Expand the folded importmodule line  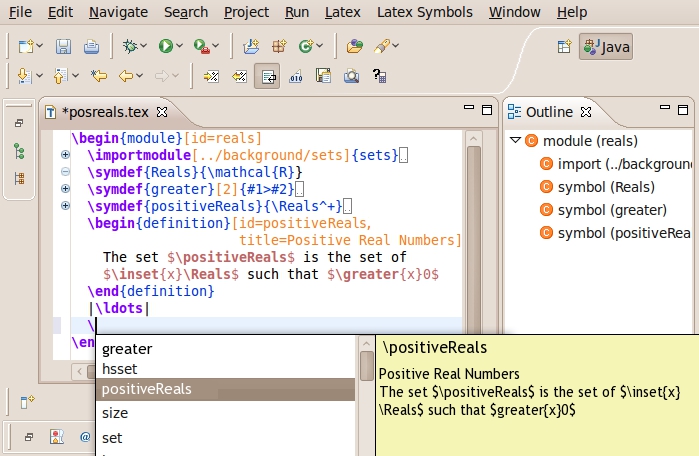point(65,155)
